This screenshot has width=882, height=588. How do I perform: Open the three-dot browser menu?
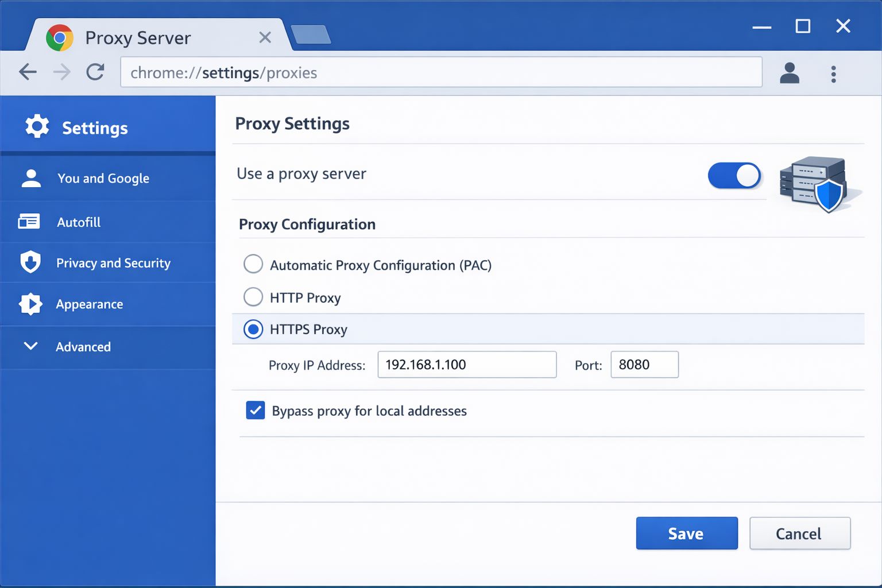(x=833, y=73)
